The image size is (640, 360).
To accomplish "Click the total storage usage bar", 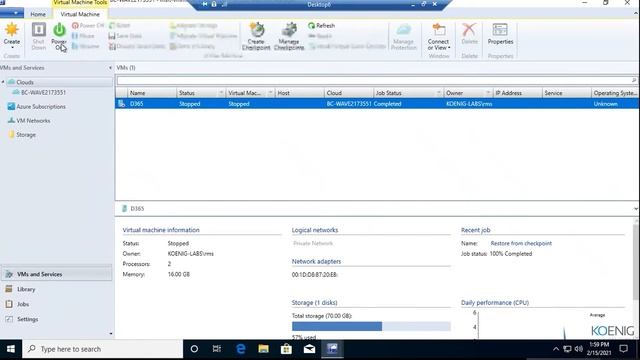I will pyautogui.click(x=371, y=326).
